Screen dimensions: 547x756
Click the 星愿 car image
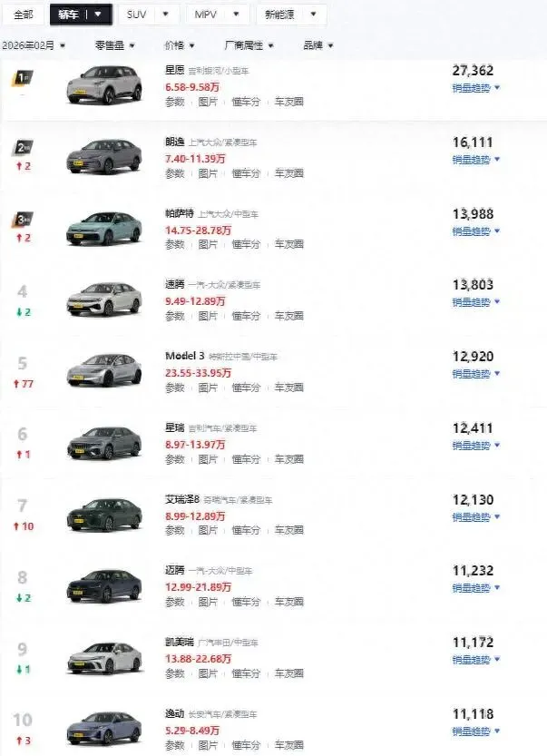pos(104,84)
